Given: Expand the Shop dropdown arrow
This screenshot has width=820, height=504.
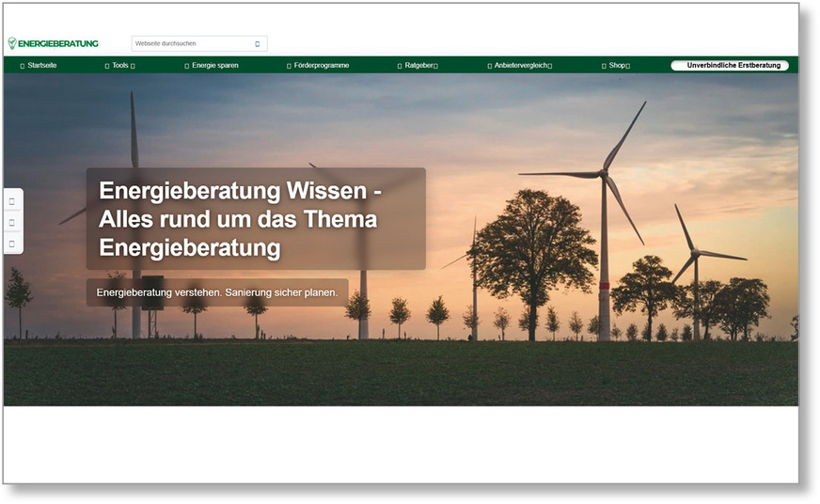Looking at the screenshot, I should click(x=627, y=66).
